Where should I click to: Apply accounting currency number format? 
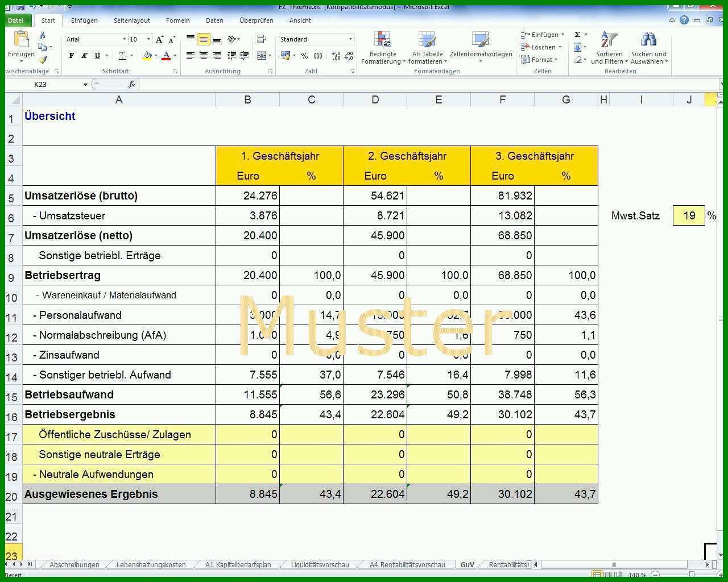286,56
